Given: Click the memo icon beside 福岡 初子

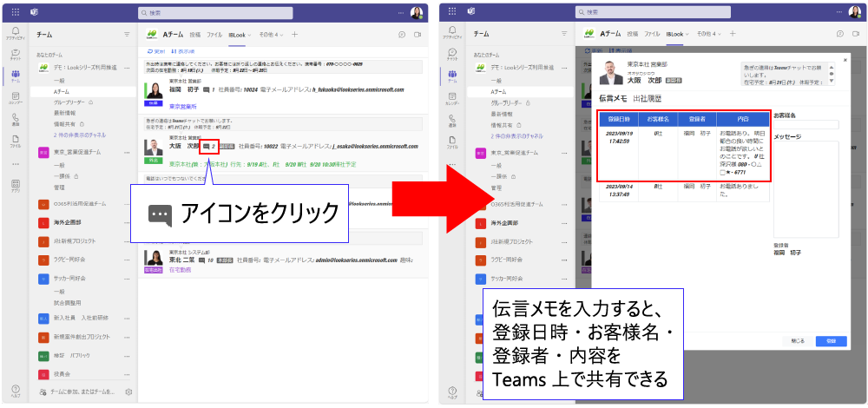Looking at the screenshot, I should [x=207, y=88].
